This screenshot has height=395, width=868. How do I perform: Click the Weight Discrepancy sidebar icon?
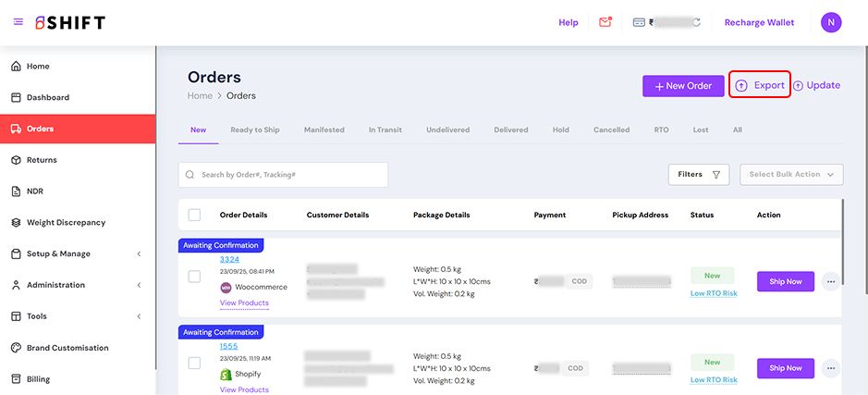coord(16,223)
